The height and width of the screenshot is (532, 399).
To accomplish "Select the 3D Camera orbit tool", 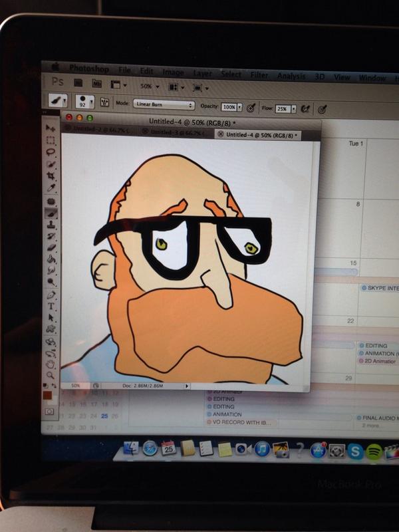I will click(51, 353).
